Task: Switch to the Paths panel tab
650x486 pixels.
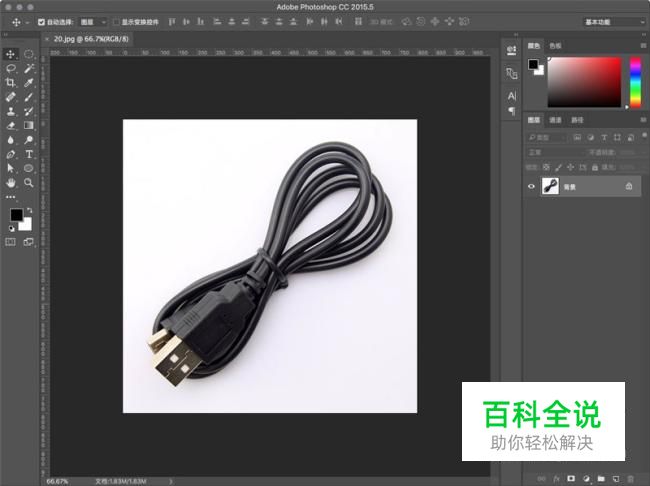Action: [577, 120]
